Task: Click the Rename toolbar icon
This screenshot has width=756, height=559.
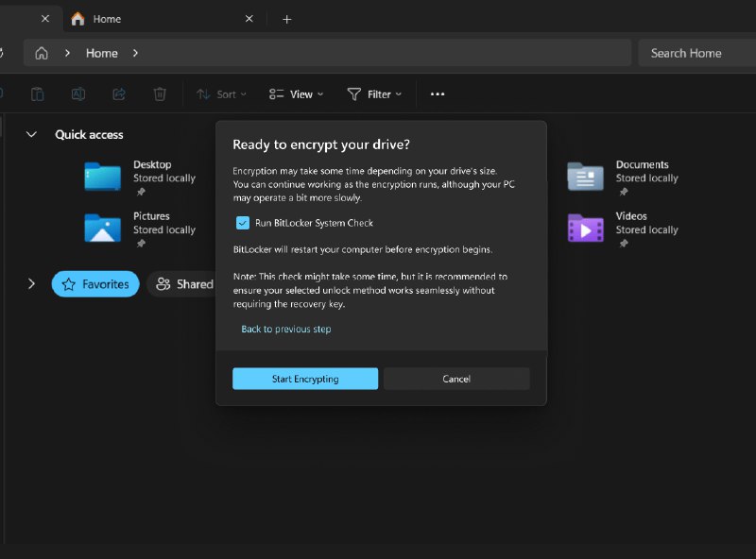Action: coord(78,94)
